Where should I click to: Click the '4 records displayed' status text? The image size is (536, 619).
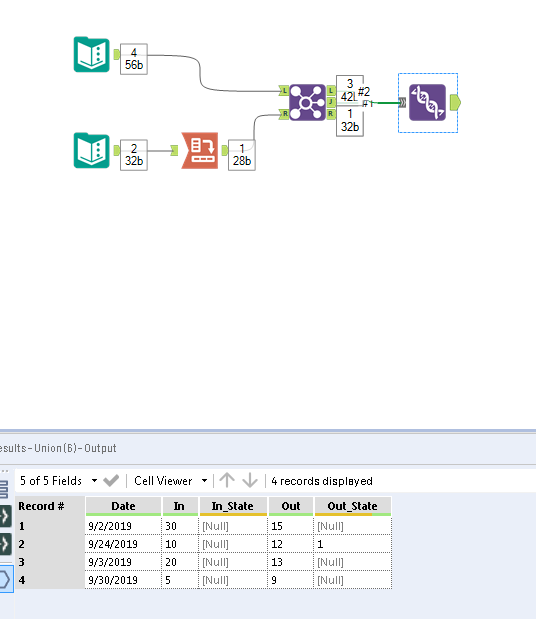point(322,481)
